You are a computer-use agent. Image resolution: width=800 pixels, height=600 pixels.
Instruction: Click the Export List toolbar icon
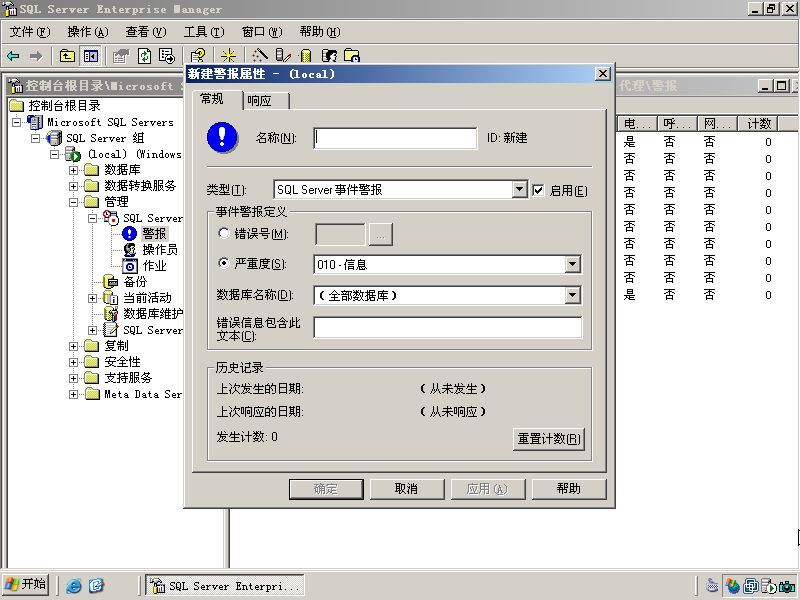(x=167, y=56)
